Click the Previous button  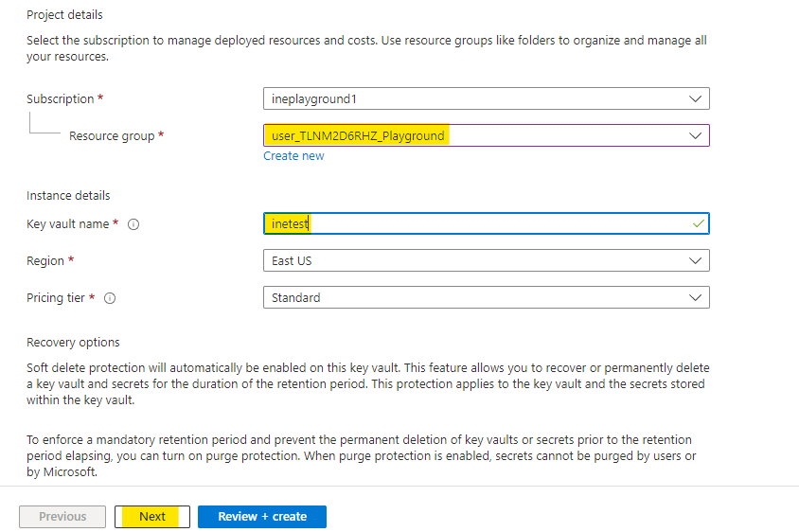[62, 517]
